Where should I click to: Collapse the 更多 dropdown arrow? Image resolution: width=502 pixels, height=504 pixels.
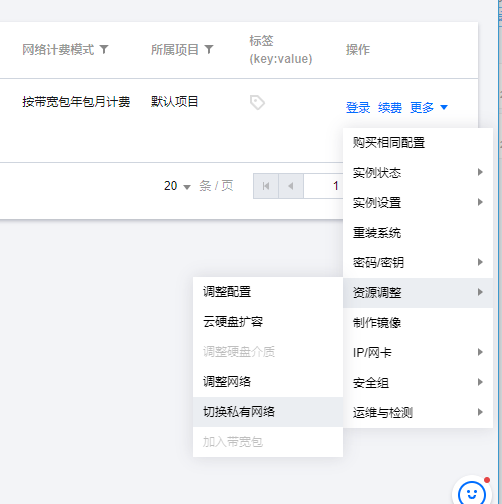(444, 107)
